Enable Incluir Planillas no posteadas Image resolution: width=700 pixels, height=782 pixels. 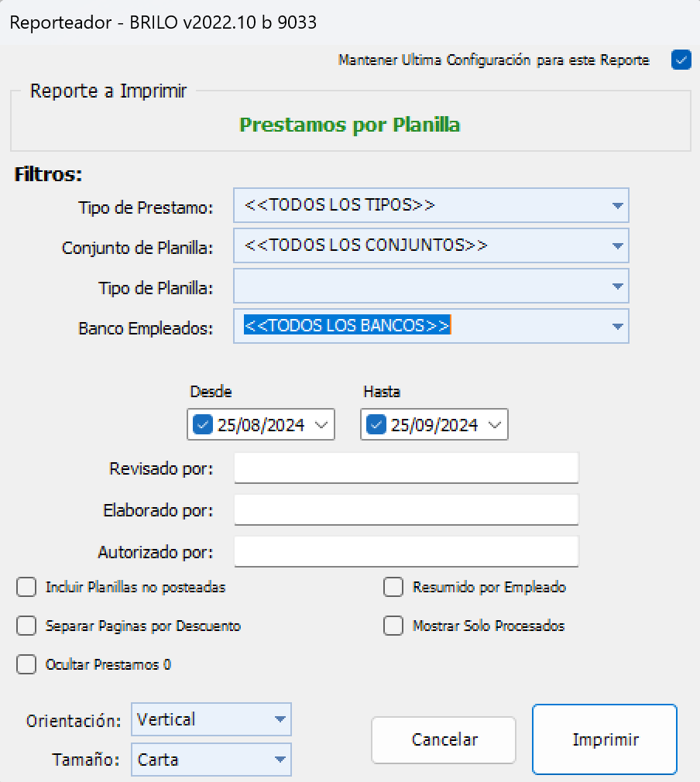26,587
